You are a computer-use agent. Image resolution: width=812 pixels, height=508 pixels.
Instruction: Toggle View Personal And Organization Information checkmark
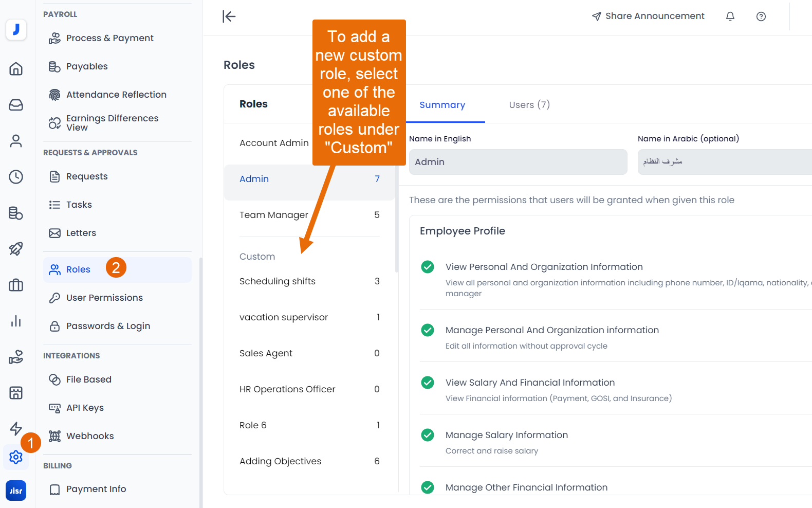point(427,267)
